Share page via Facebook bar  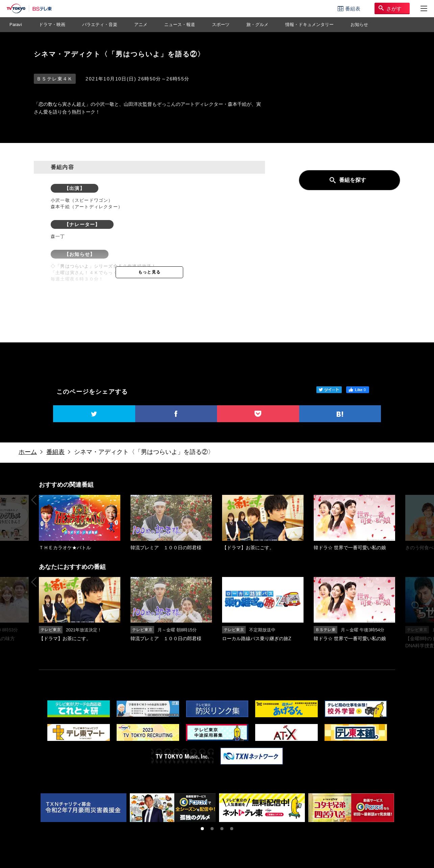point(176,414)
